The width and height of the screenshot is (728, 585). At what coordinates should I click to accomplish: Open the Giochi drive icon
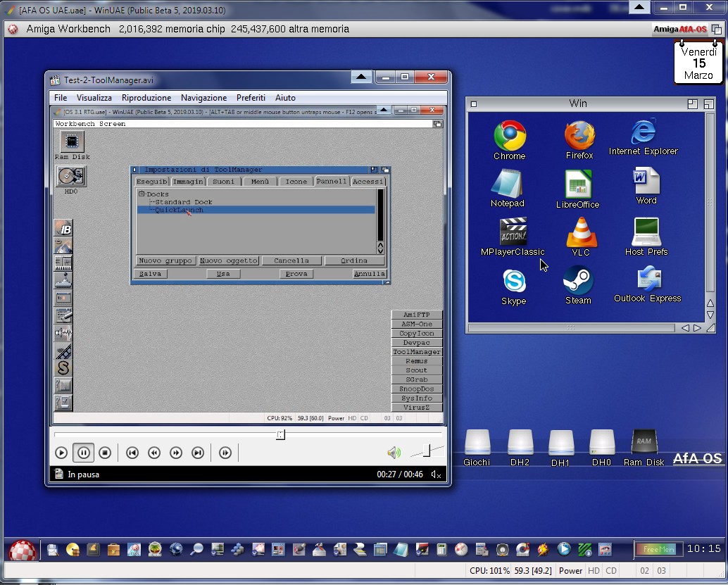click(x=477, y=443)
